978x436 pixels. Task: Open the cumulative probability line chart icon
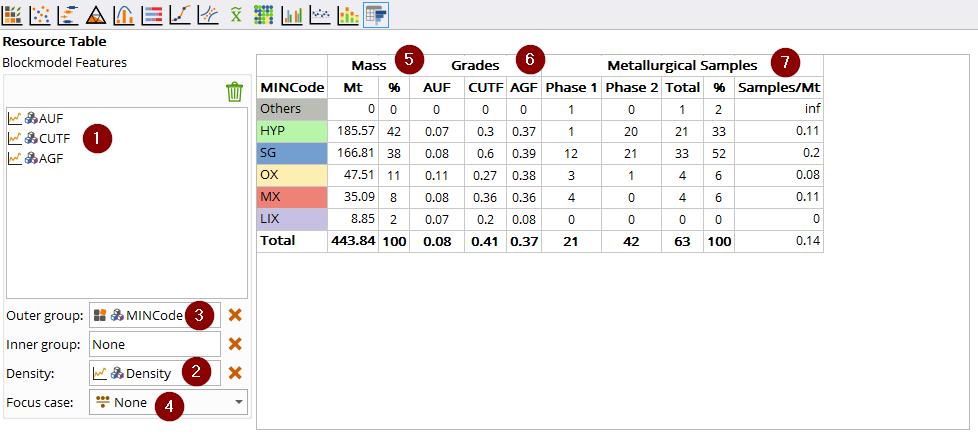pos(180,14)
